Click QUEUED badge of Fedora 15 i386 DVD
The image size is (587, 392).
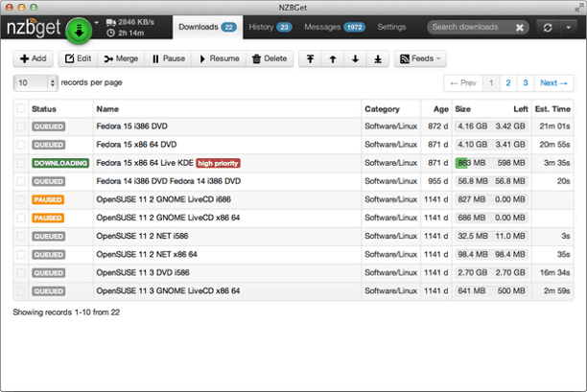[48, 127]
